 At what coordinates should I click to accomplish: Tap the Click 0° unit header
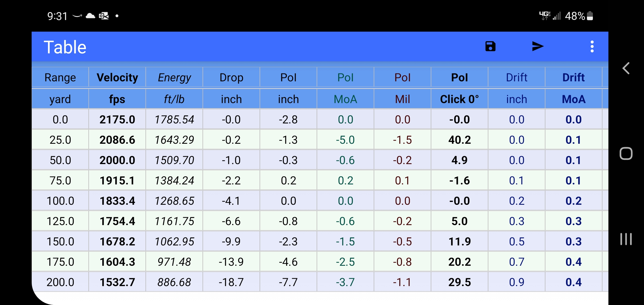(460, 99)
